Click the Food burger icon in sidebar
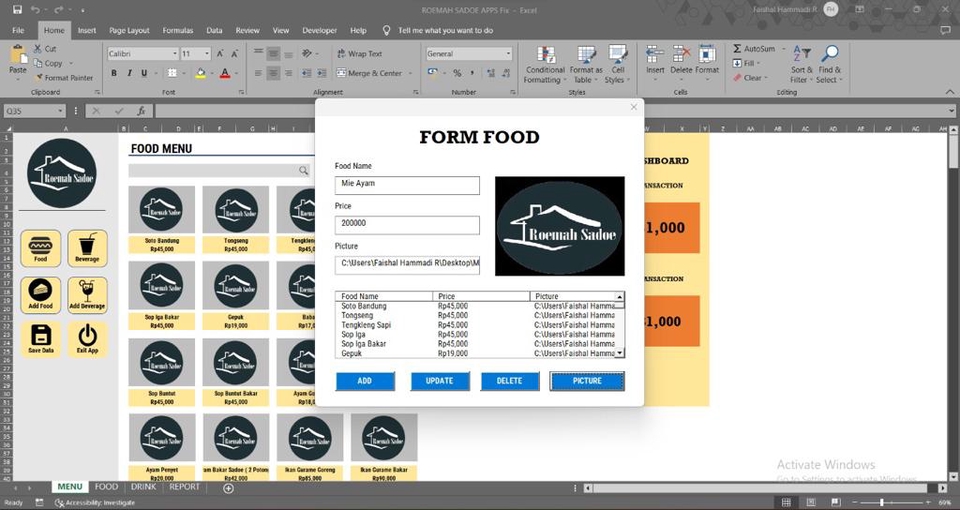960x510 pixels. (40, 248)
